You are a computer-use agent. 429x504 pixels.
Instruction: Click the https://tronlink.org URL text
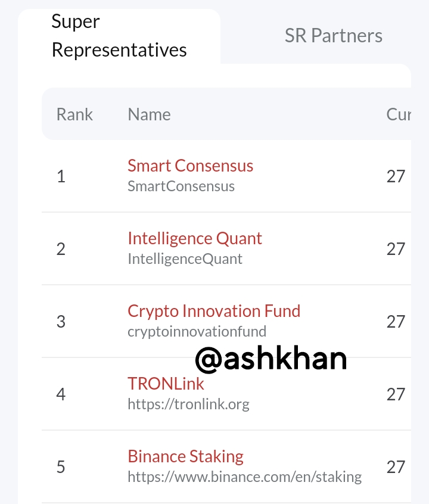pos(188,405)
